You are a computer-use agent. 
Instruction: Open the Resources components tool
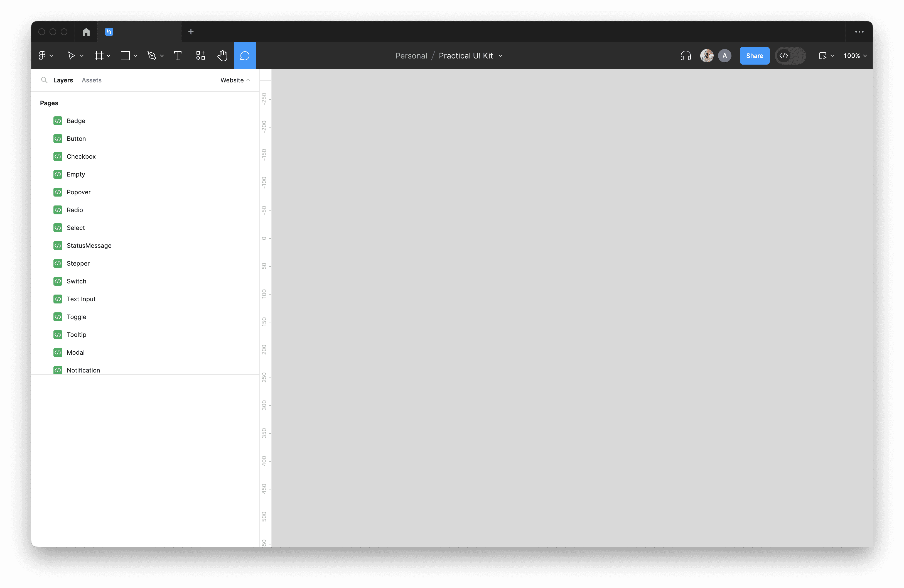[200, 56]
